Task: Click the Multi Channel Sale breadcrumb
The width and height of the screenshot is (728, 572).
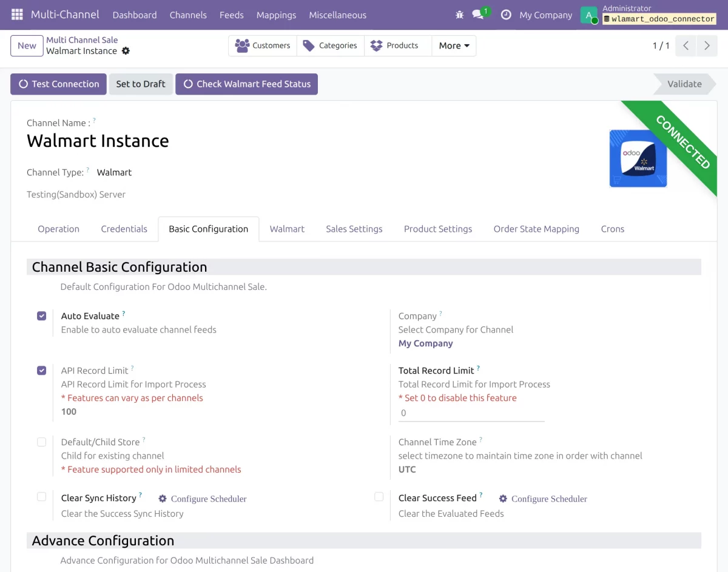Action: pos(82,40)
